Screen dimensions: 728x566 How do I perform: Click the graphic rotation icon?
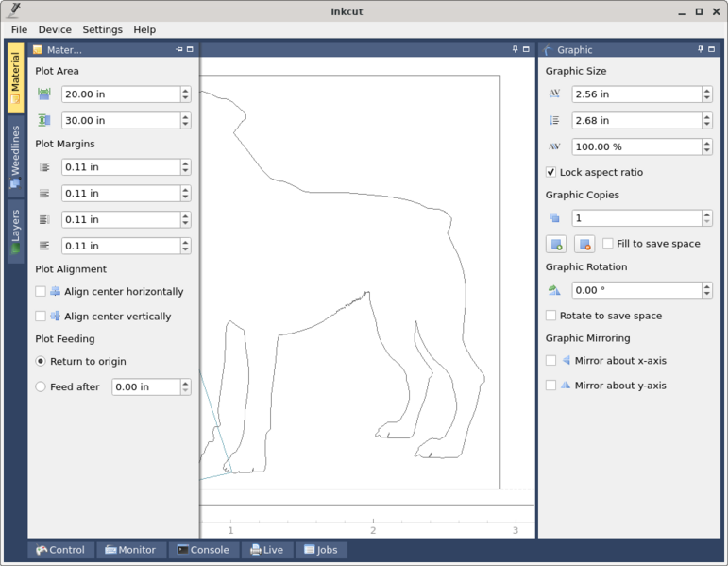554,290
